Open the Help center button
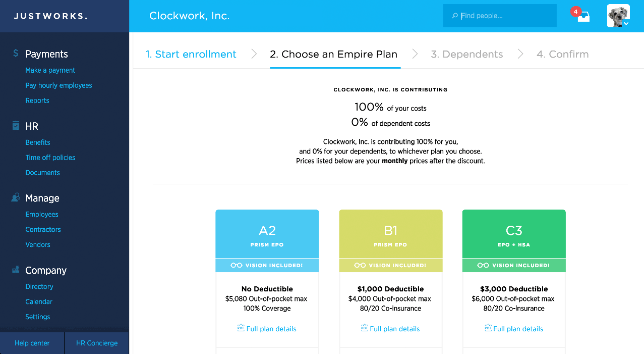The height and width of the screenshot is (354, 644). [32, 343]
